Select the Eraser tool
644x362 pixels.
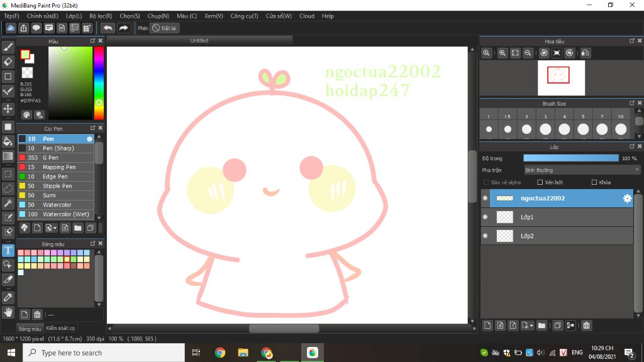coord(8,62)
